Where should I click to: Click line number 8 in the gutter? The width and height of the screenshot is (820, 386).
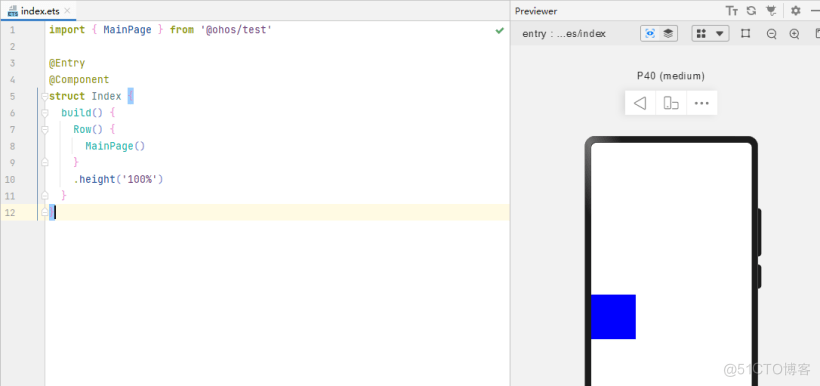(x=12, y=146)
